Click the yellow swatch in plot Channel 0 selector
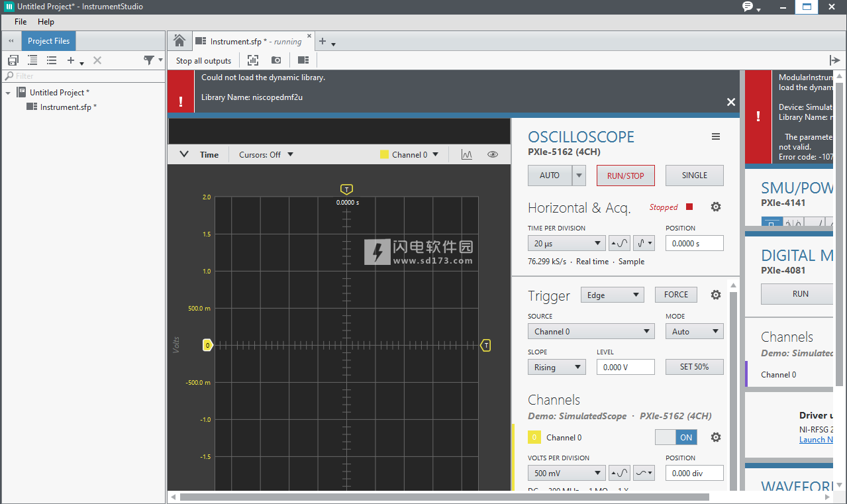Viewport: 847px width, 504px height. tap(384, 154)
